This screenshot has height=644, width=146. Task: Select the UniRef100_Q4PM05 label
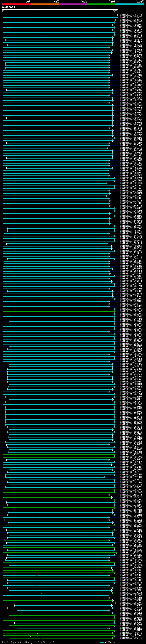coord(131,578)
